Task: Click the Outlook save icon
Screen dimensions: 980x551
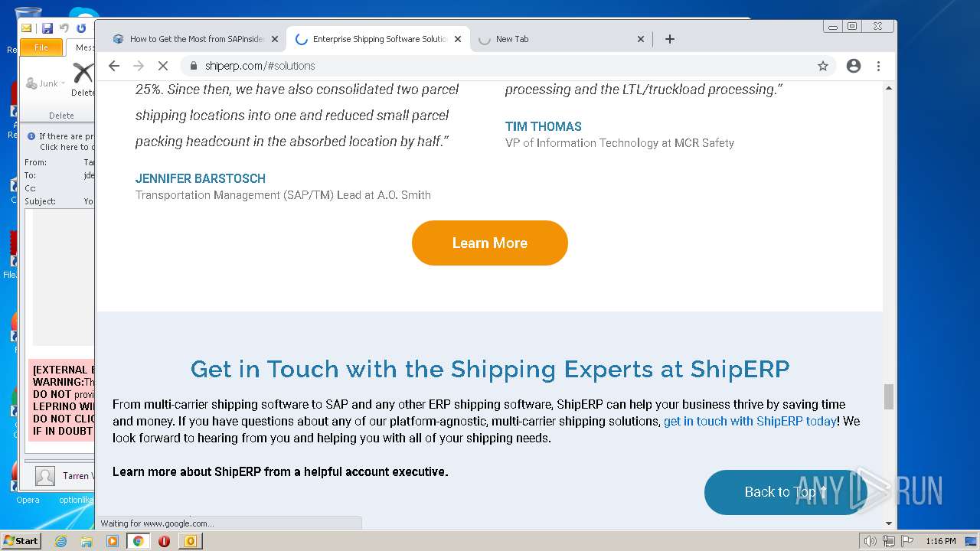Action: point(47,28)
